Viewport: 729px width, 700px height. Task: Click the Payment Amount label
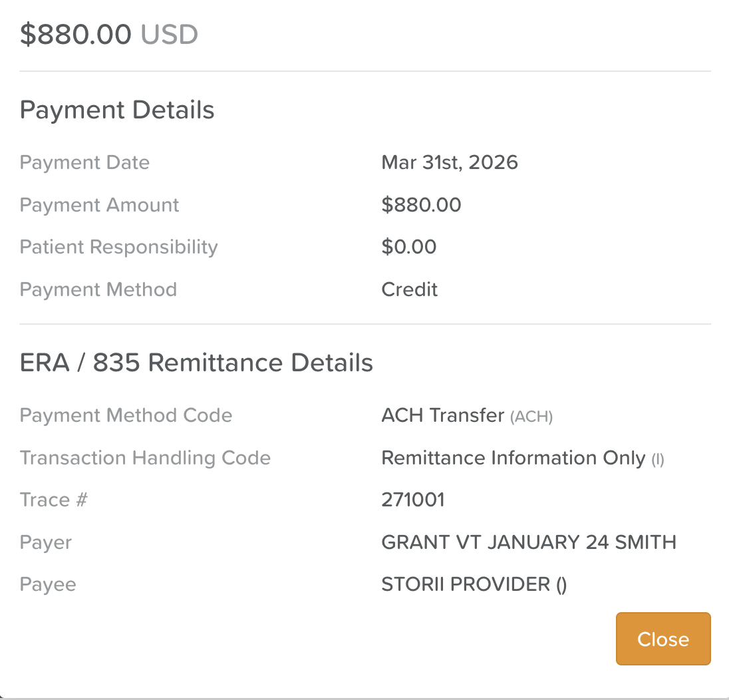pos(99,205)
